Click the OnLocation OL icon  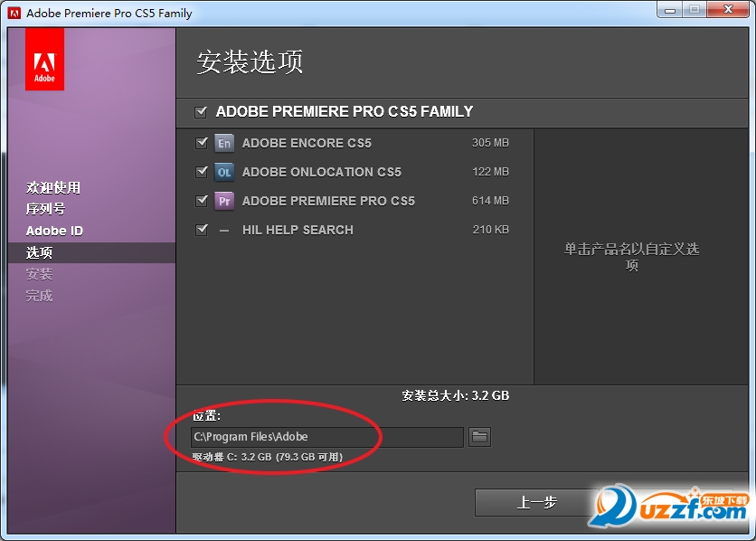(224, 172)
